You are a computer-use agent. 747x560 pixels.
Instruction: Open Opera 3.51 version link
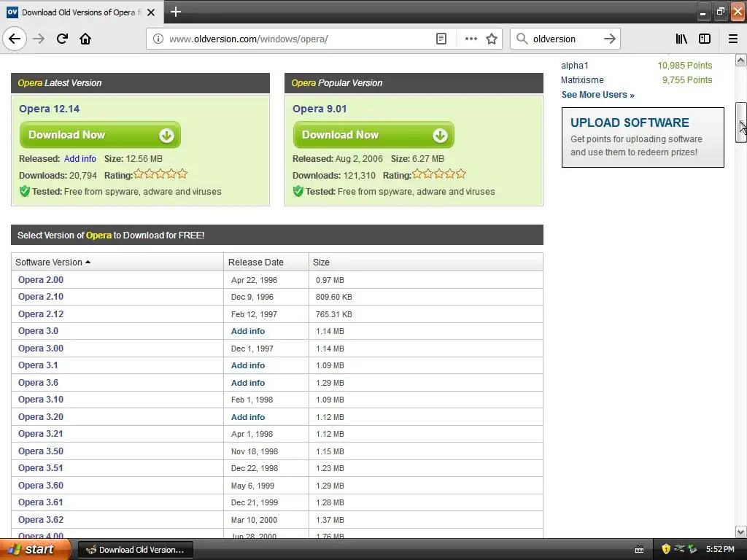click(41, 468)
